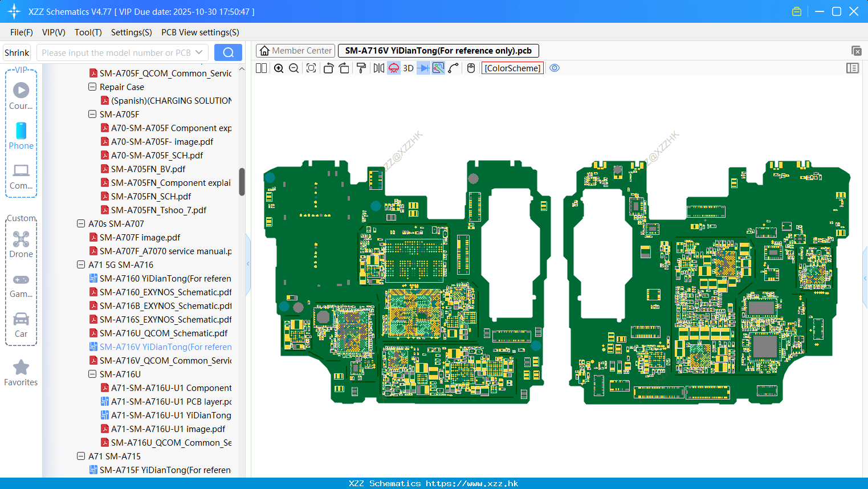
Task: Toggle the red lamp highlight tool
Action: tap(394, 68)
